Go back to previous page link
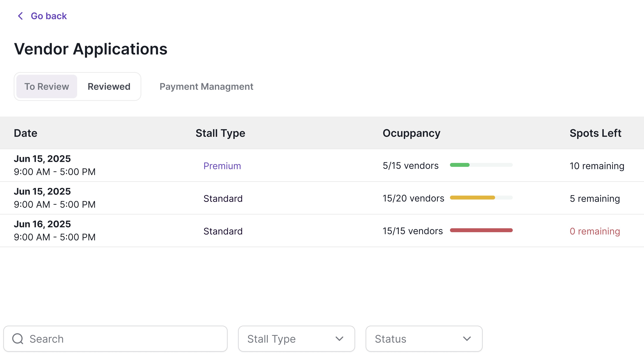 48,16
